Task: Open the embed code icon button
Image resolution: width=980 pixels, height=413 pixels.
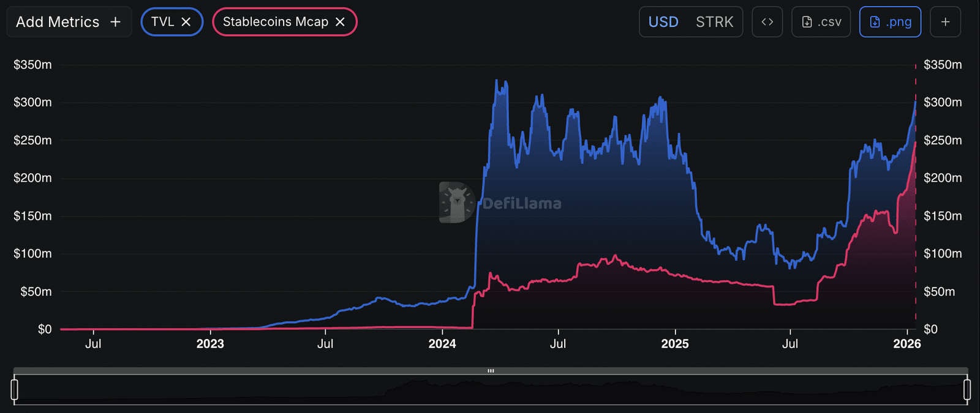Action: tap(767, 22)
